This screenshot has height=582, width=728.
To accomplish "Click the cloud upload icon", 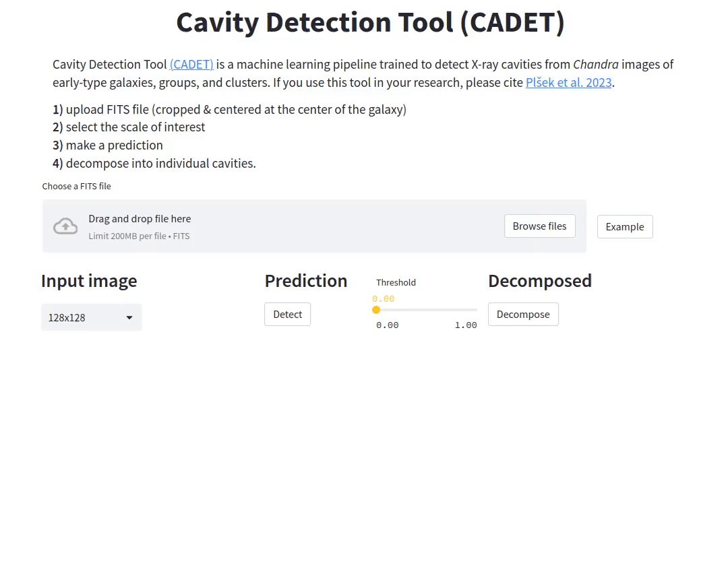I will click(x=65, y=226).
